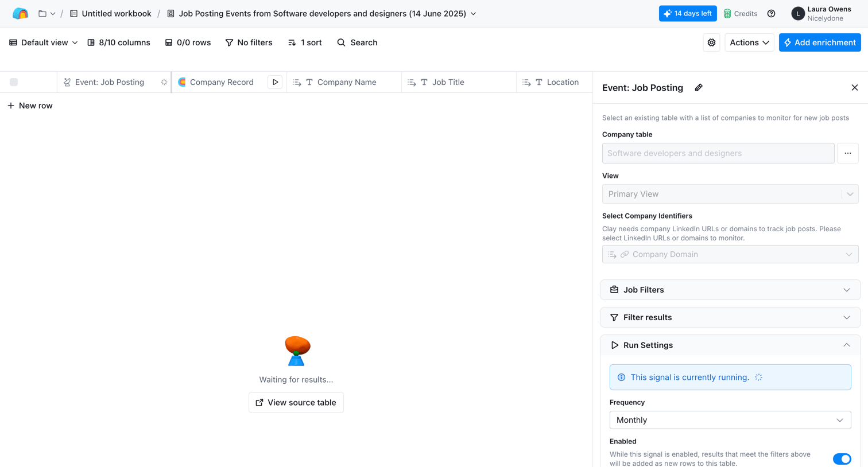Edit the Event: Job Posting name pencil icon
This screenshot has width=868, height=467.
[x=698, y=88]
